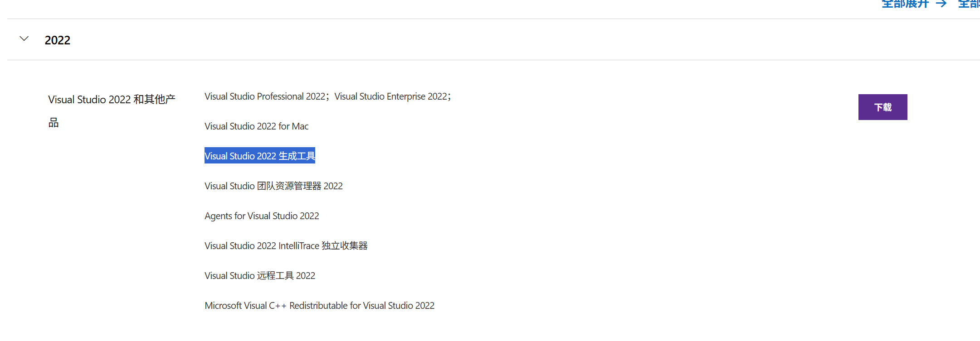
Task: Collapse the 2022 section chevron
Action: (24, 39)
